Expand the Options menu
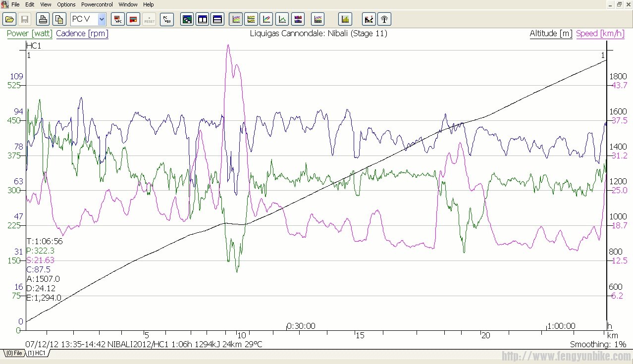This screenshot has width=633, height=364. point(66,4)
